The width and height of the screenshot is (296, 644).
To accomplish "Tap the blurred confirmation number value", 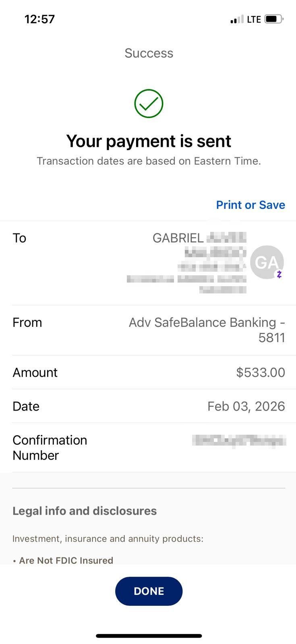I will tap(239, 440).
